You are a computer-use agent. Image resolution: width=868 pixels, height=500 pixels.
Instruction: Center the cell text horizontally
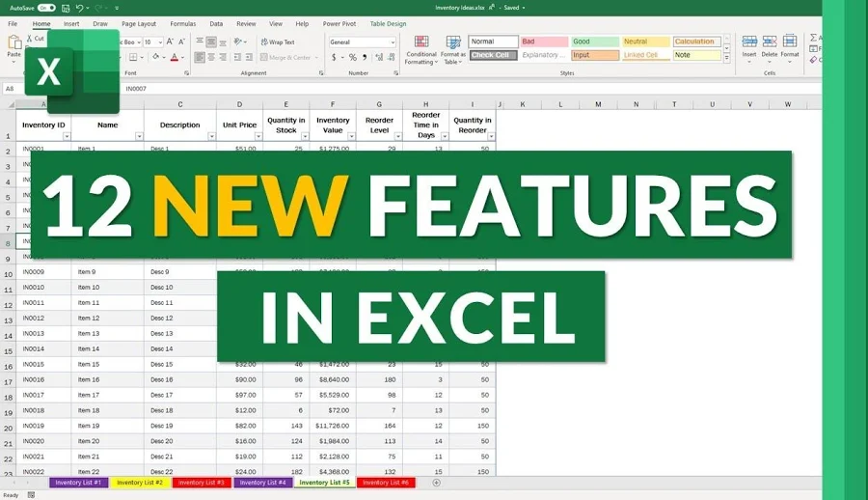(211, 57)
